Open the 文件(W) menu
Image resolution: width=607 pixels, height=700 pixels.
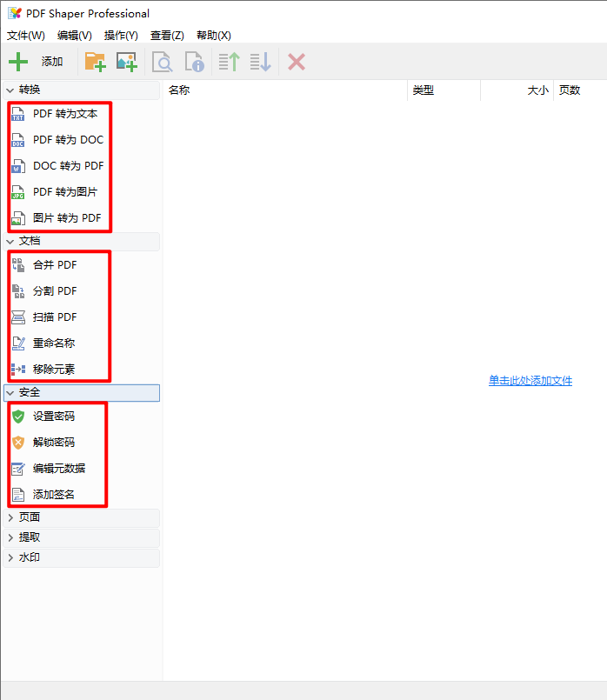pos(26,36)
